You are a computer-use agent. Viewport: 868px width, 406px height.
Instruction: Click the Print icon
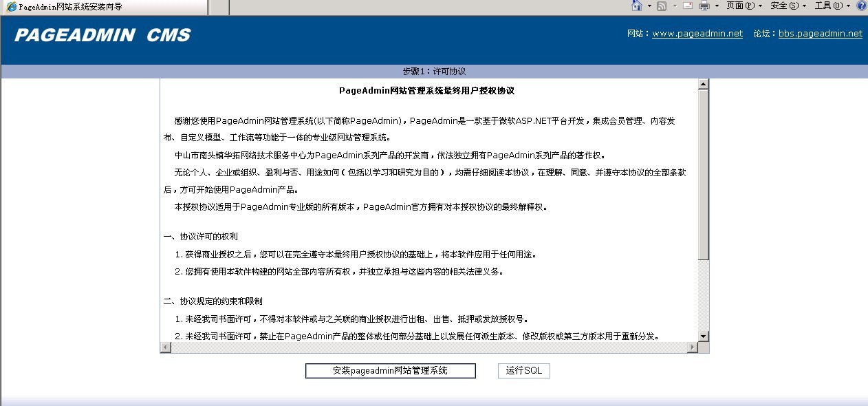[704, 6]
